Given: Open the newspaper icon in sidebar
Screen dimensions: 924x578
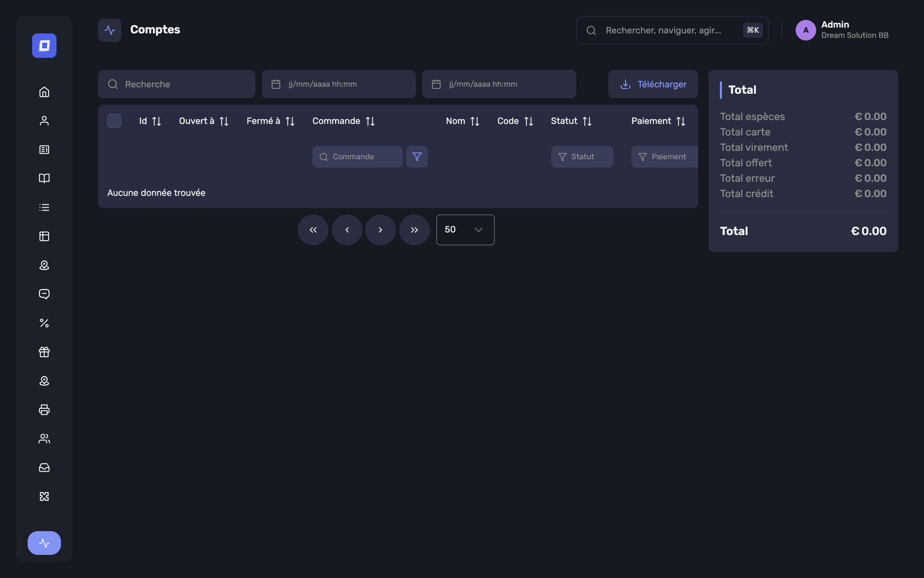Looking at the screenshot, I should 44,149.
